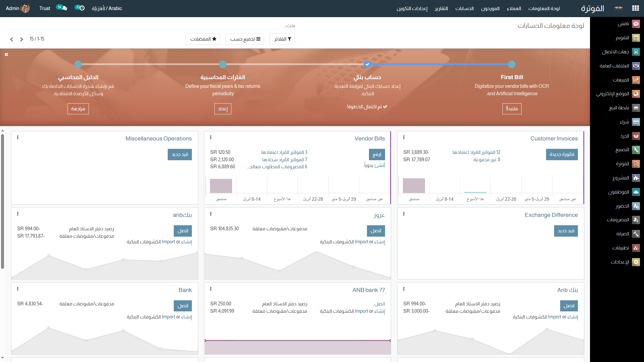Open the activities clock icon in top bar

[x=82, y=8]
